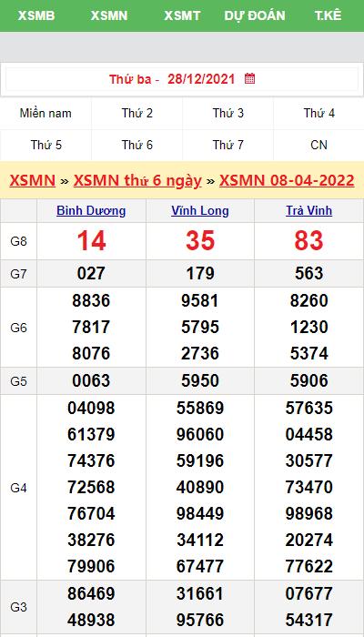
Task: Click the G3 number 86469
Action: [91, 594]
